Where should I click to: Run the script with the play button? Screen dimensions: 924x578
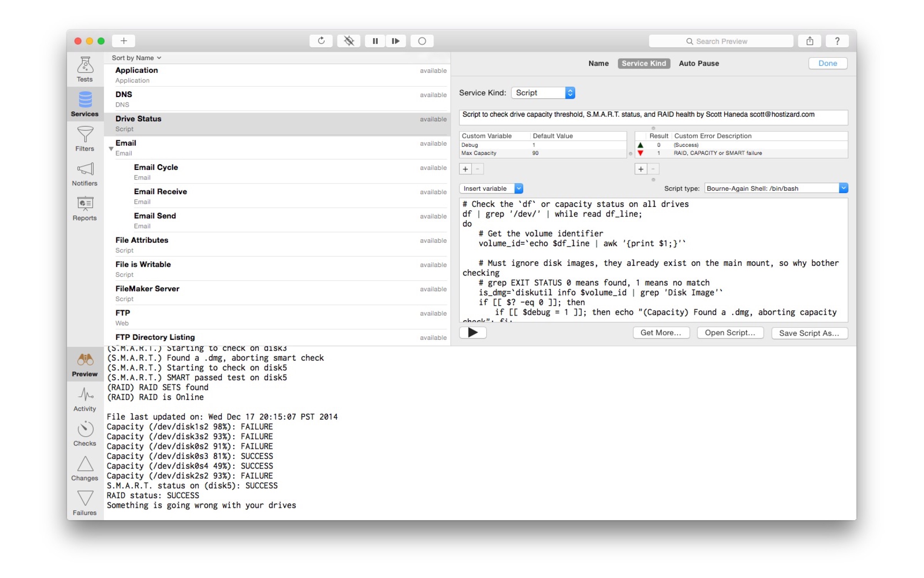(x=473, y=333)
